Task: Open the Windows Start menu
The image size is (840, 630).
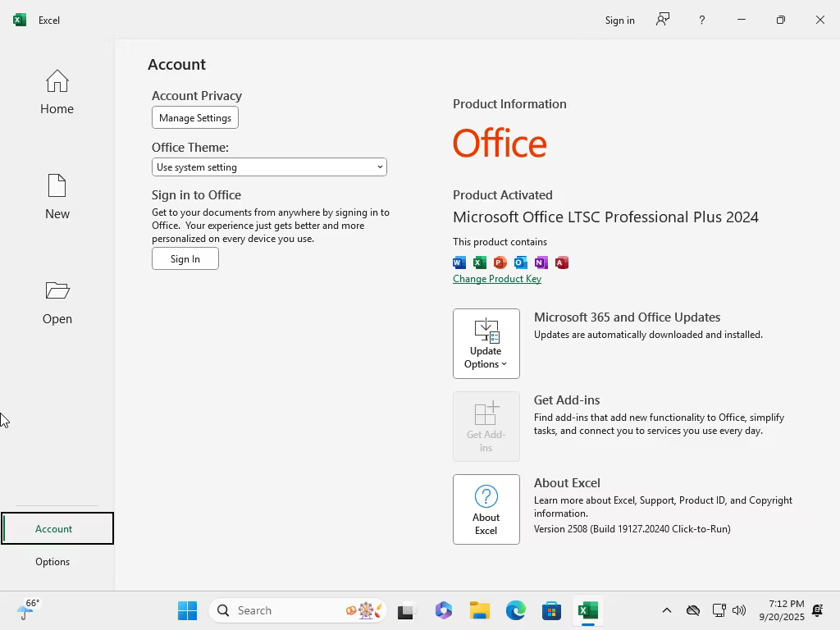Action: pyautogui.click(x=188, y=610)
